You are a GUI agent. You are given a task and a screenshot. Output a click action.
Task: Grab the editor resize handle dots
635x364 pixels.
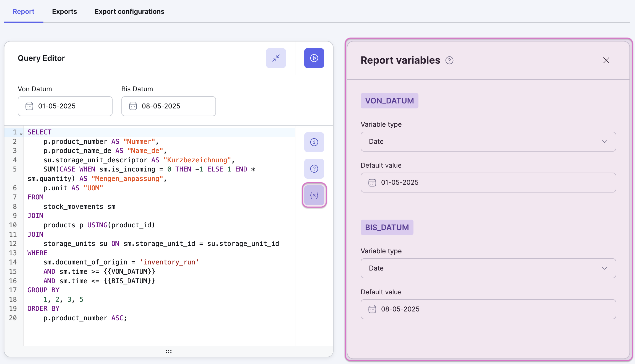pos(168,352)
